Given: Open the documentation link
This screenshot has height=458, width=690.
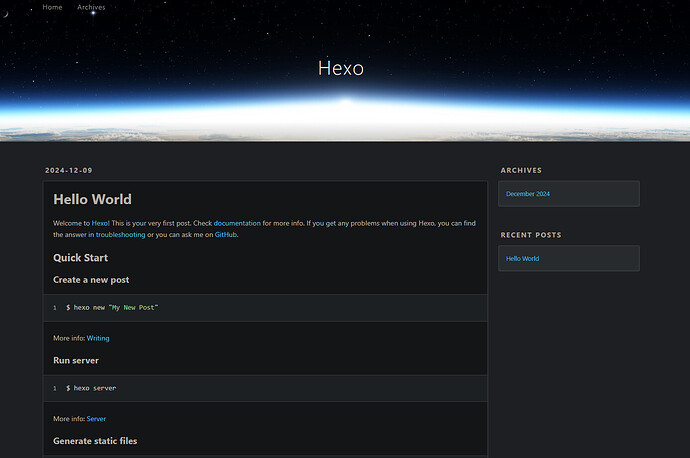Looking at the screenshot, I should click(x=237, y=223).
